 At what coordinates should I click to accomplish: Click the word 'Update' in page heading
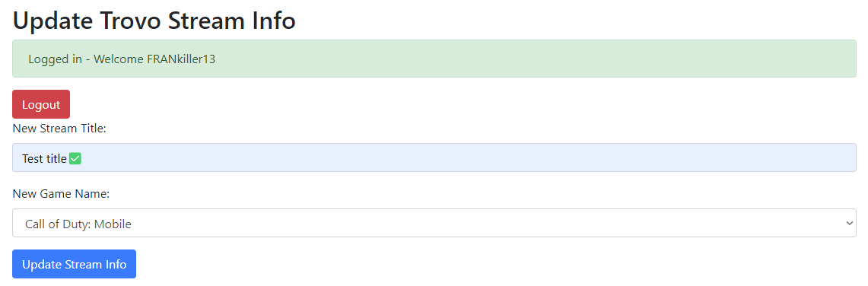(x=53, y=22)
